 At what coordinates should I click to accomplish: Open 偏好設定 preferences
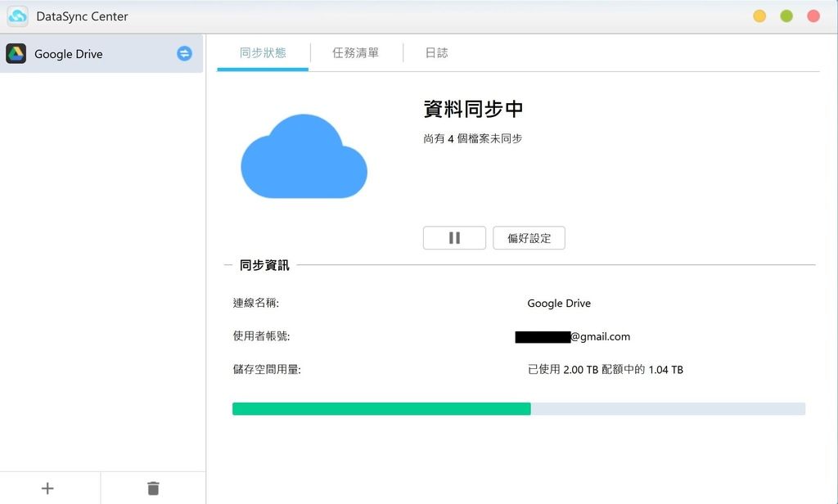tap(529, 238)
